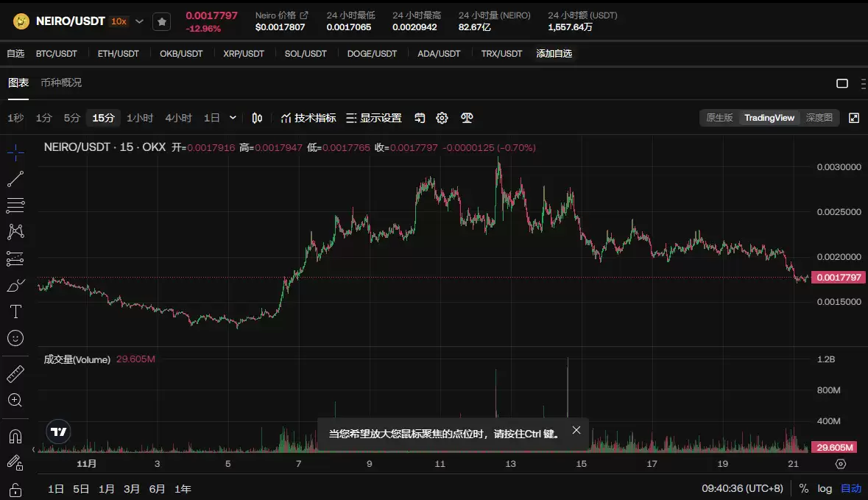The image size is (868, 500).
Task: Select the DOGE/USDT watchlist tab
Action: [372, 53]
